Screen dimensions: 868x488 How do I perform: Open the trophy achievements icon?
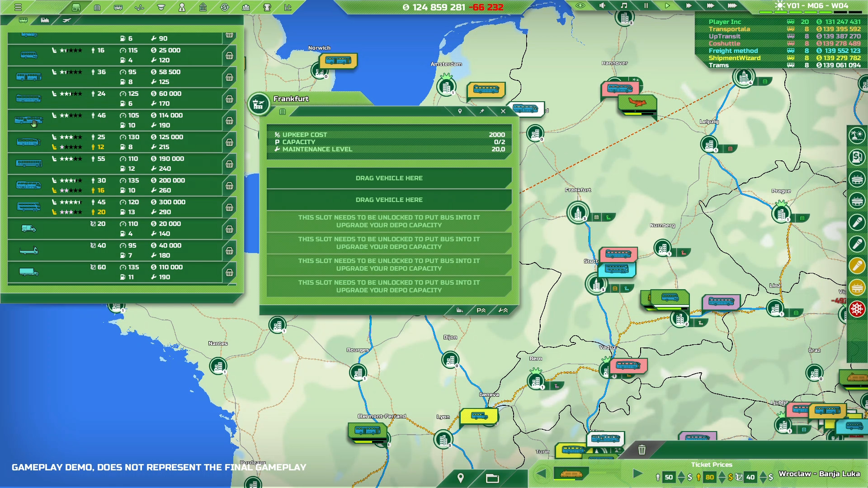[x=267, y=7]
